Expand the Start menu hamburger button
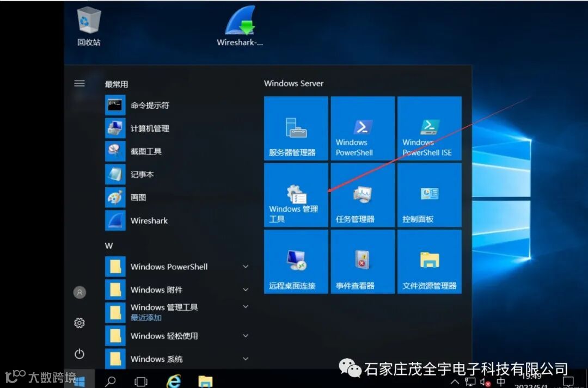 coord(79,83)
